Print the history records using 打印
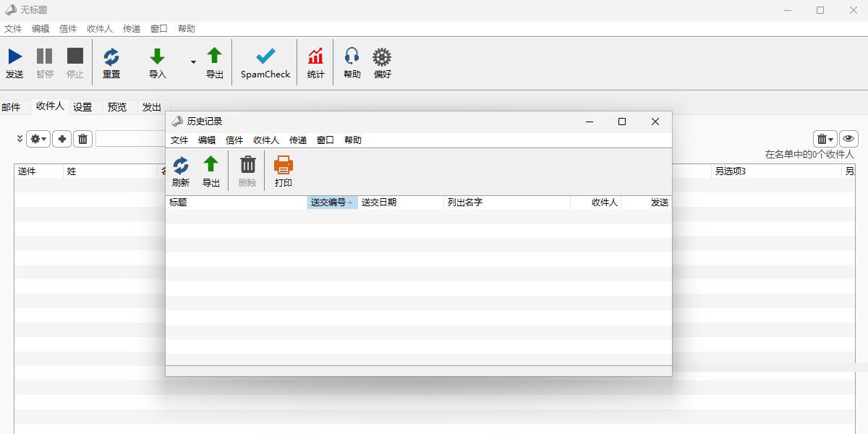The image size is (868, 434). (x=283, y=170)
